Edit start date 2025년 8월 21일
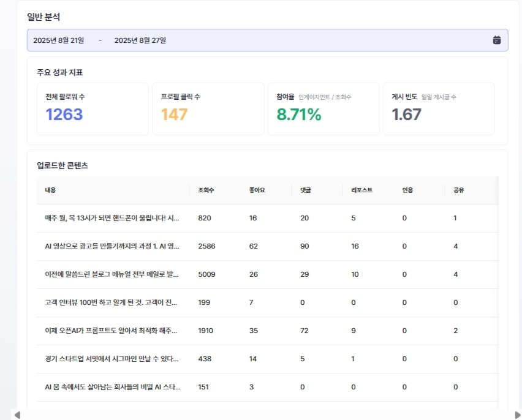 (x=59, y=40)
